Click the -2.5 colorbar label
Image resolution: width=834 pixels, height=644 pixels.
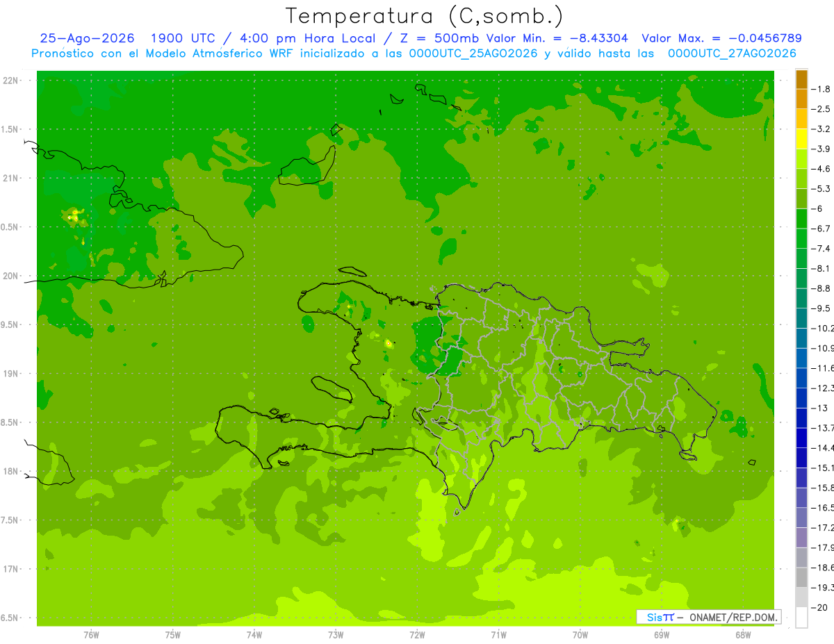(x=821, y=109)
